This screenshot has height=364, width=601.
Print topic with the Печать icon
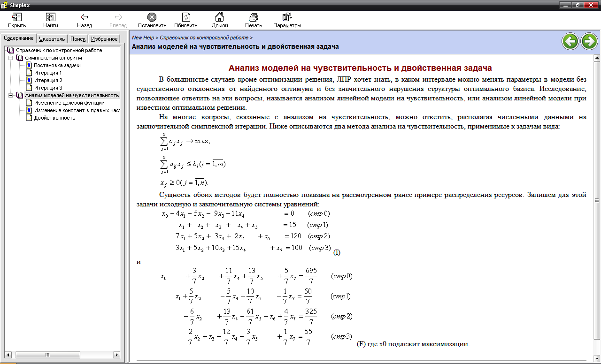pyautogui.click(x=253, y=17)
